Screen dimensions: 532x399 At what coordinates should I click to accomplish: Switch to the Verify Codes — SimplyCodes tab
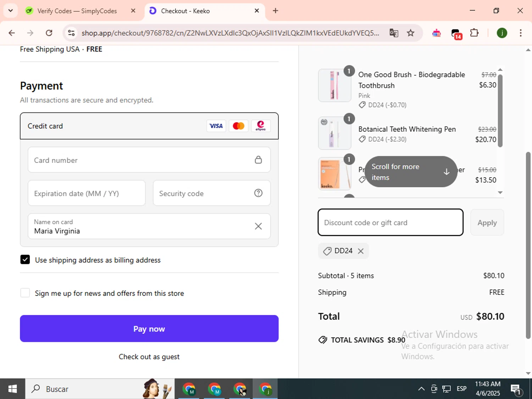[x=77, y=11]
